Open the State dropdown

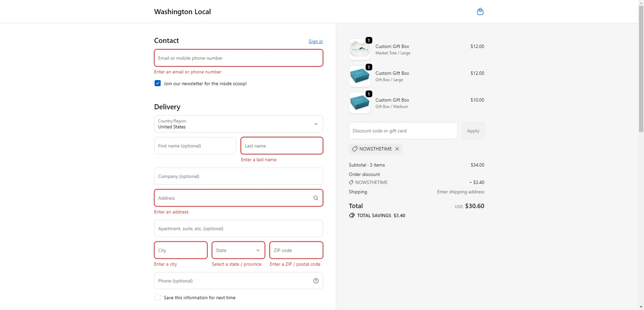pos(238,250)
